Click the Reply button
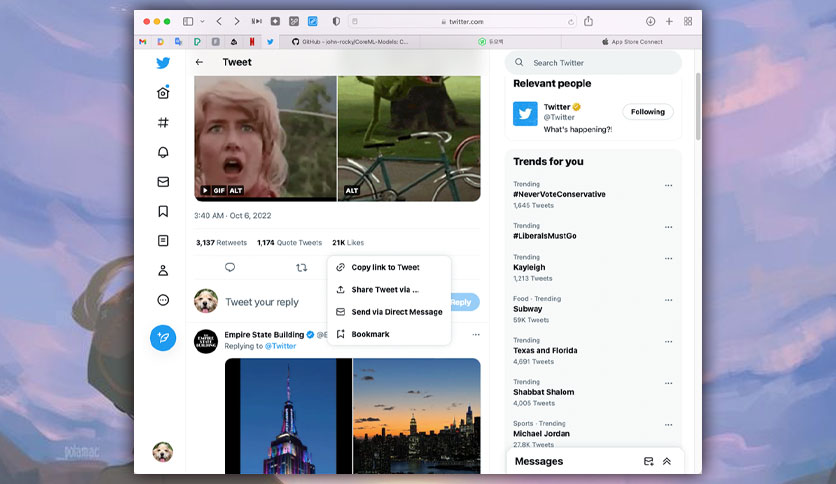Image resolution: width=836 pixels, height=484 pixels. [464, 302]
